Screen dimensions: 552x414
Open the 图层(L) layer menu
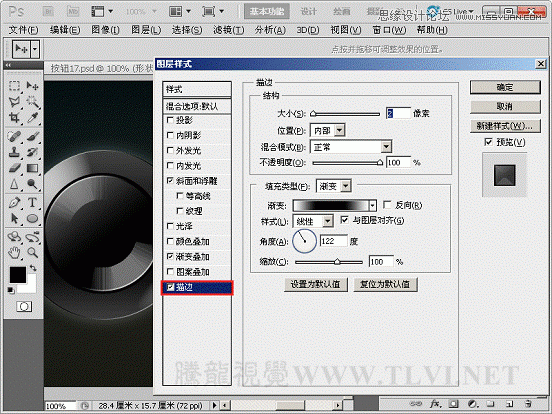(146, 30)
